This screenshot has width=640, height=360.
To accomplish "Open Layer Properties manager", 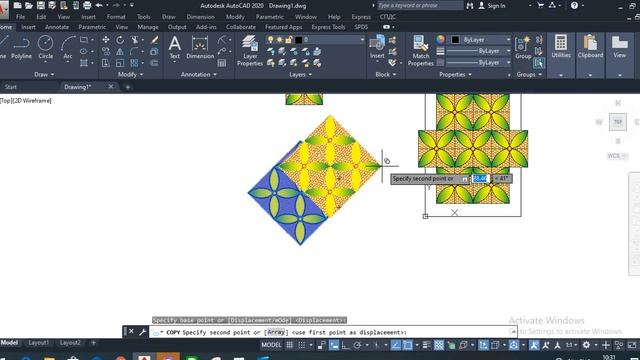I will click(x=250, y=51).
